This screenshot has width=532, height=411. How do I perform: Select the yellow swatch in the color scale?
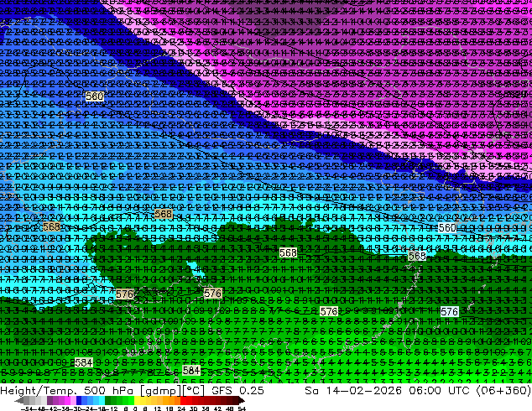[x=138, y=401]
